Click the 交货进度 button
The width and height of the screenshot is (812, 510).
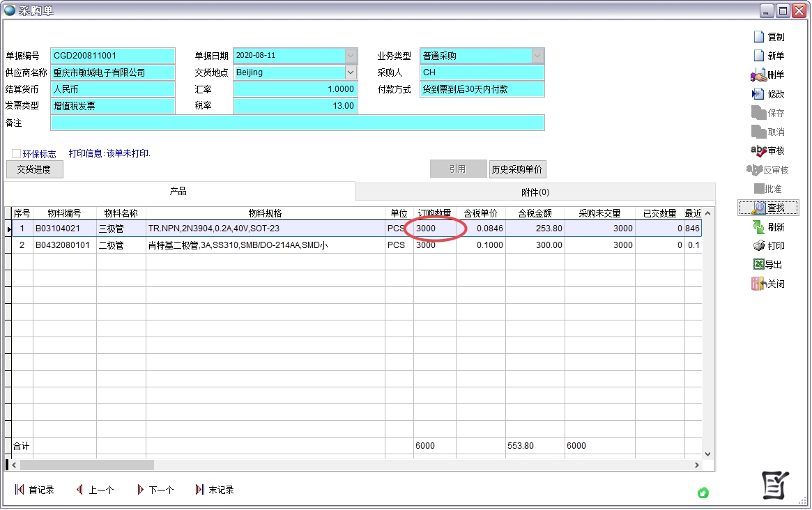coord(34,169)
